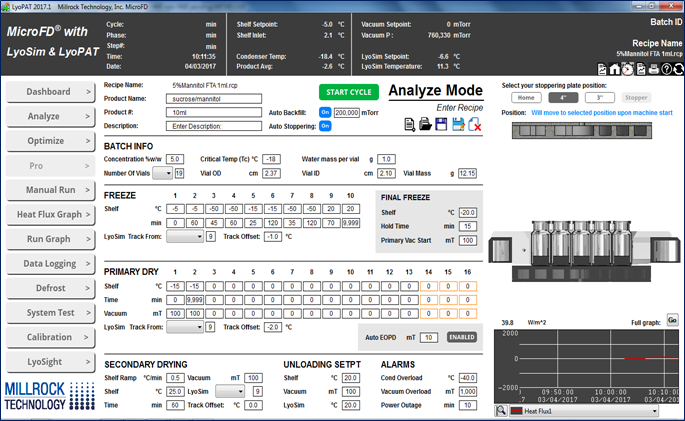Toggle Auto Backfill On switch
Viewport: 685px width, 421px height.
(325, 112)
